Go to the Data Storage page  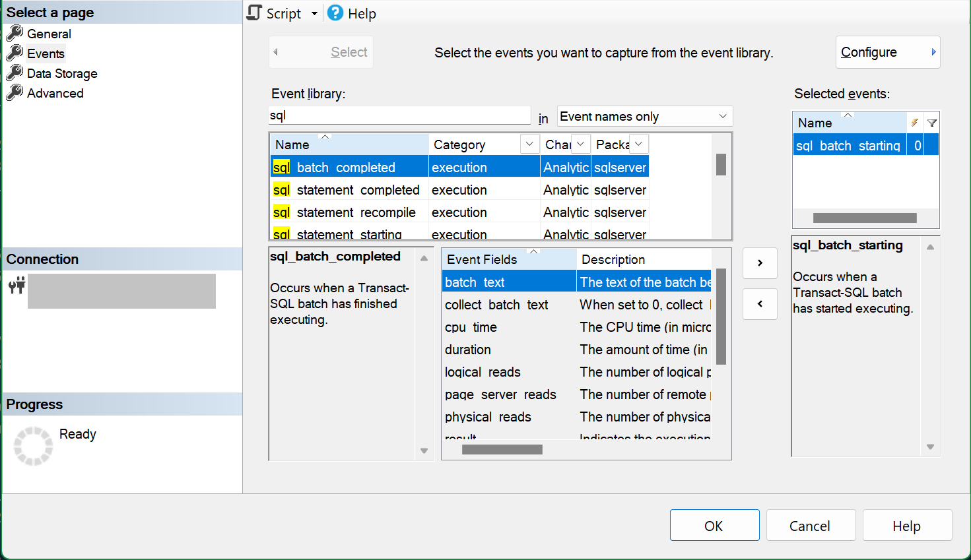coord(62,74)
